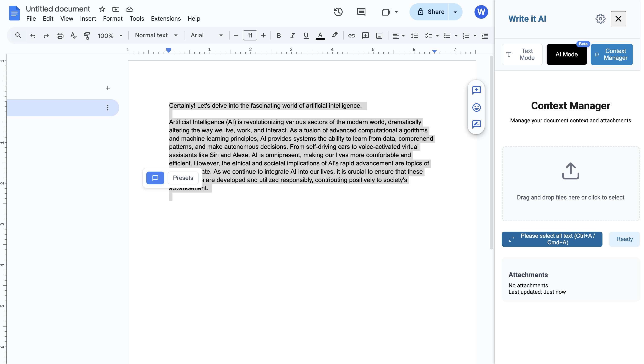Open Write it AI settings gear
The width and height of the screenshot is (644, 364).
pos(600,19)
